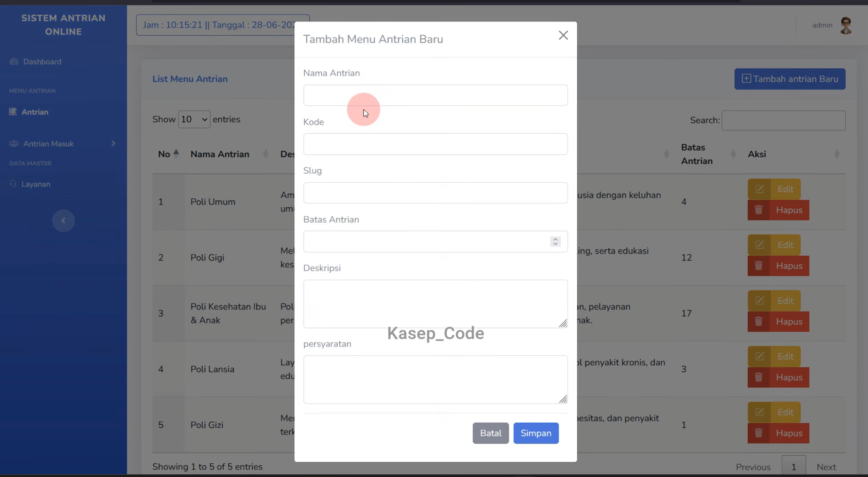Click into the Slug field
Image resolution: width=868 pixels, height=477 pixels.
pos(435,193)
